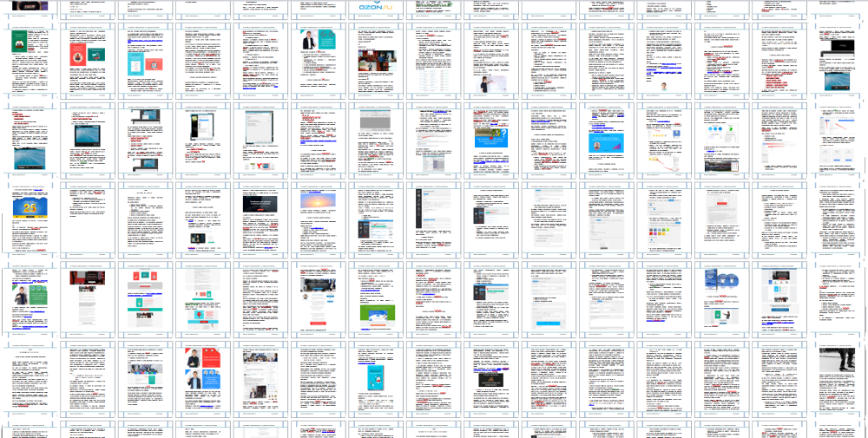Click the page with red poster beside teal card
The width and height of the screenshot is (868, 438).
point(88,61)
